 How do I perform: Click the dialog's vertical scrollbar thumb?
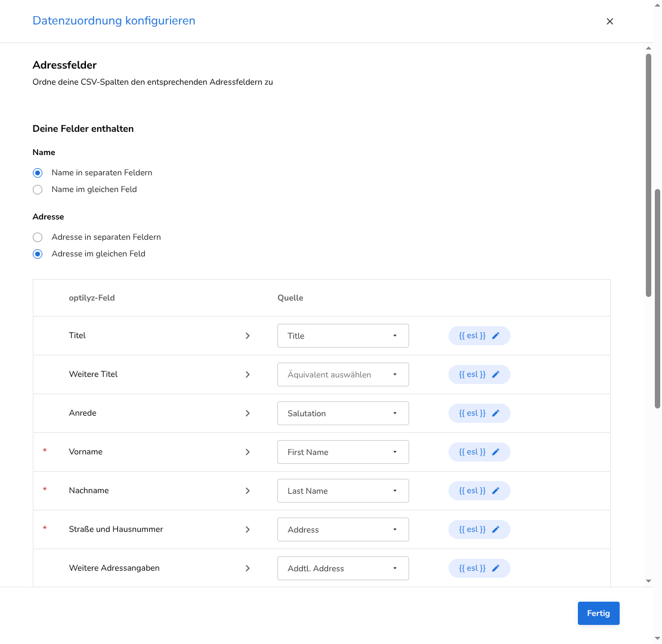coord(648,175)
